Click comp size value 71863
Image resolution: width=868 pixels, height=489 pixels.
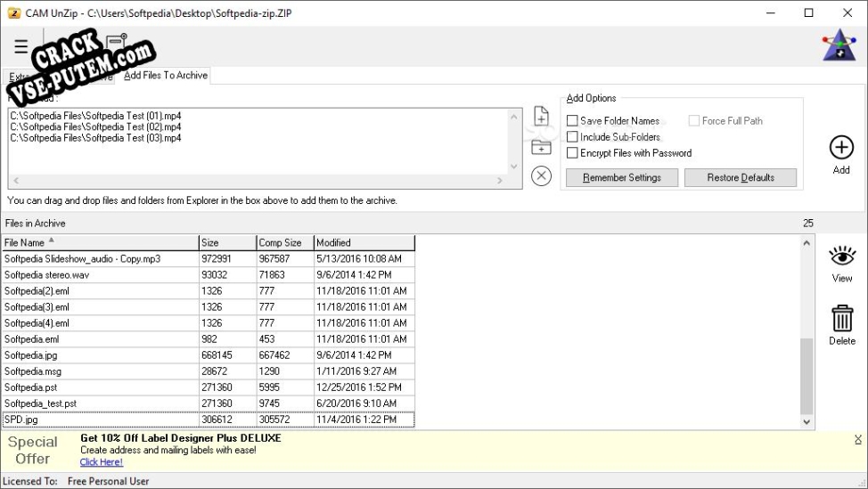pos(271,274)
